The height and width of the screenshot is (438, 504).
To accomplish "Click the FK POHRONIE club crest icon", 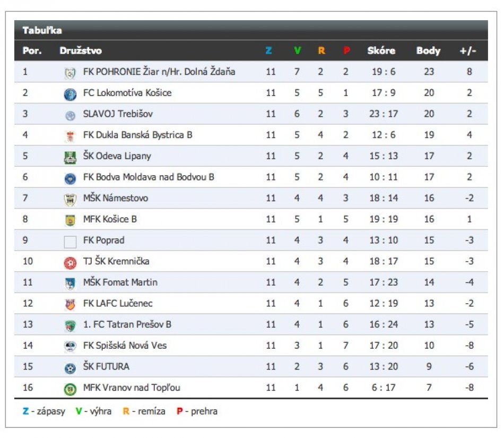I will coord(70,72).
